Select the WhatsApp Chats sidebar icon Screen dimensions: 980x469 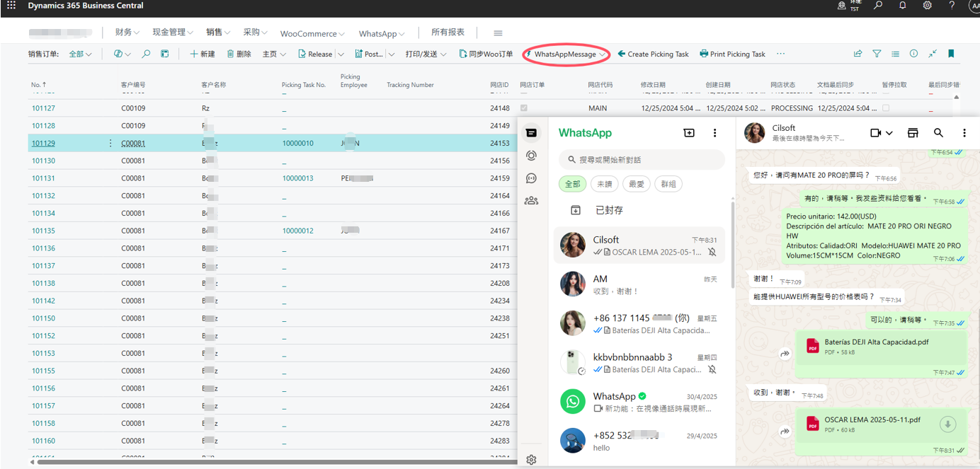click(x=531, y=132)
